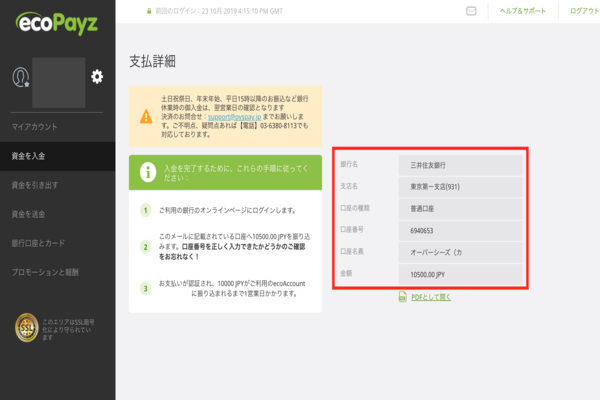Click the 金額 label
The width and height of the screenshot is (600, 400).
(x=346, y=273)
